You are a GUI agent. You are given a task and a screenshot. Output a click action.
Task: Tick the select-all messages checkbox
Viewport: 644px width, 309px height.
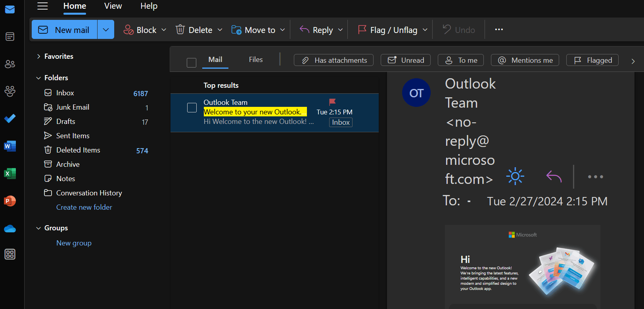(x=192, y=63)
